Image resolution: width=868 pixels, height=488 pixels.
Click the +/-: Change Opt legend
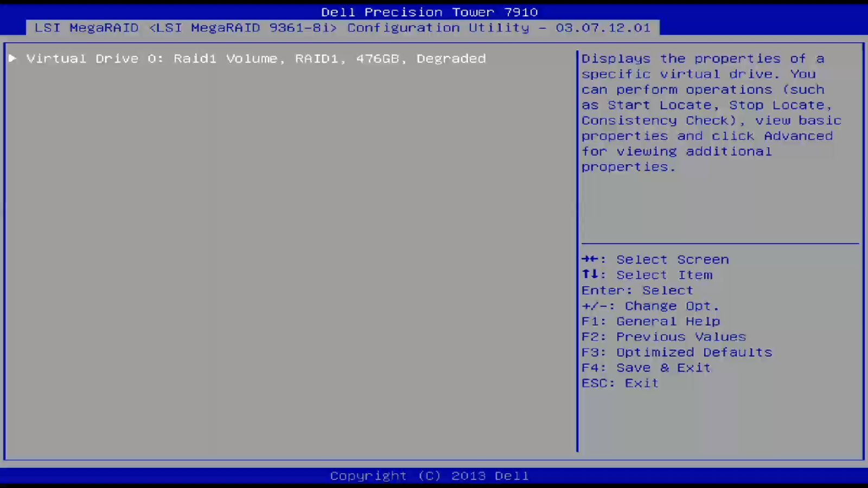pos(650,306)
